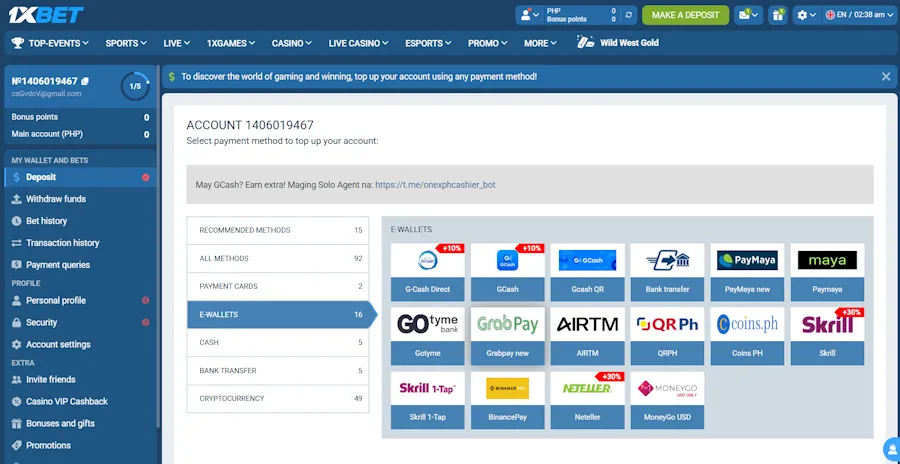This screenshot has height=464, width=900.
Task: Switch to Bank Transfer category
Action: tap(278, 370)
